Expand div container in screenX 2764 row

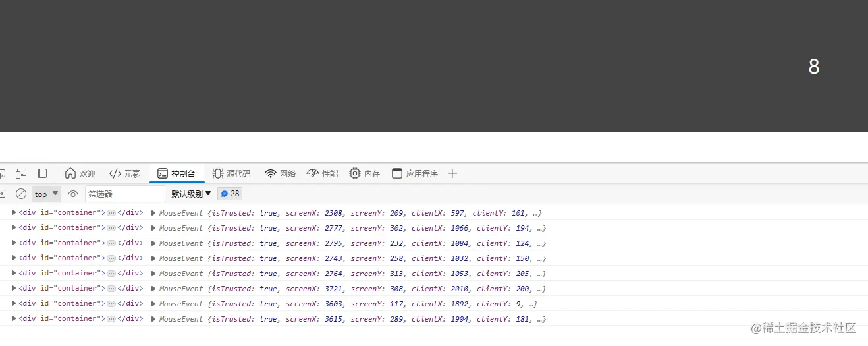(14, 273)
